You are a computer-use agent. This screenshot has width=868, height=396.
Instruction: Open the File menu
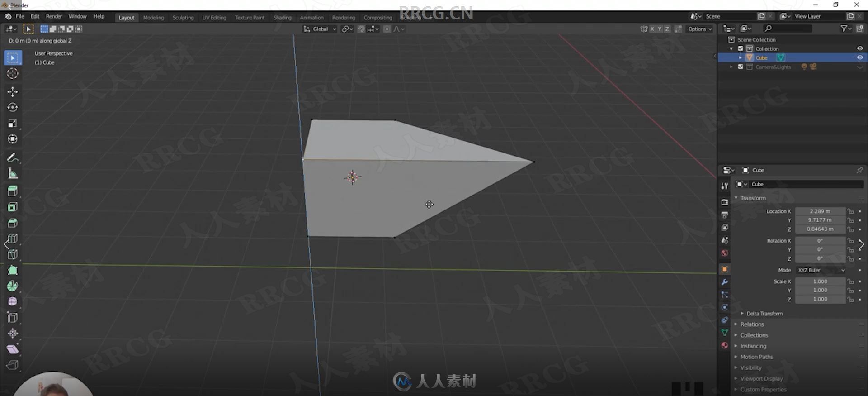point(20,16)
